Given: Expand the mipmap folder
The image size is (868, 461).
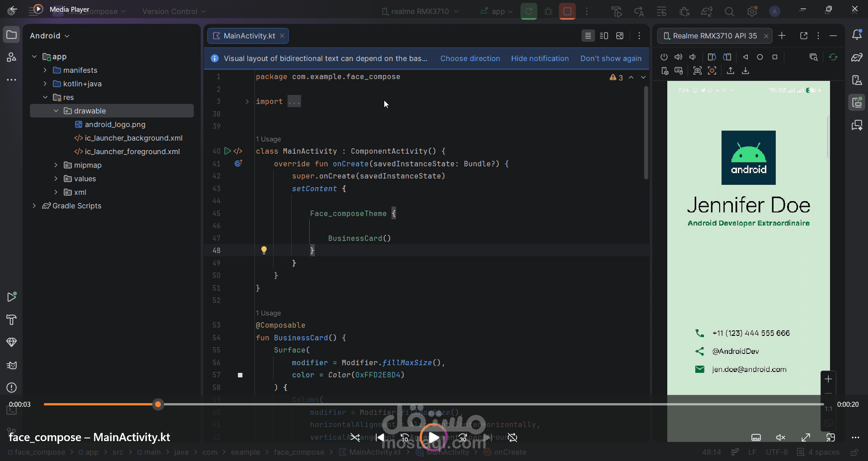Looking at the screenshot, I should coord(56,165).
